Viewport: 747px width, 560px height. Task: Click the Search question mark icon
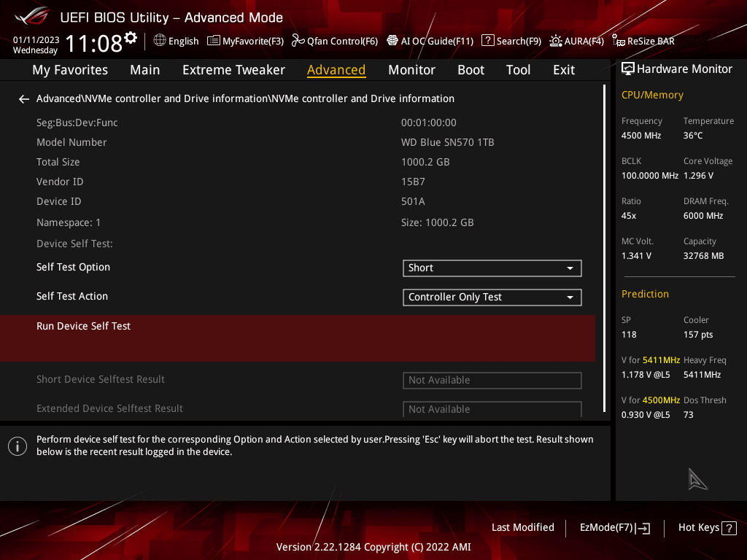(488, 41)
